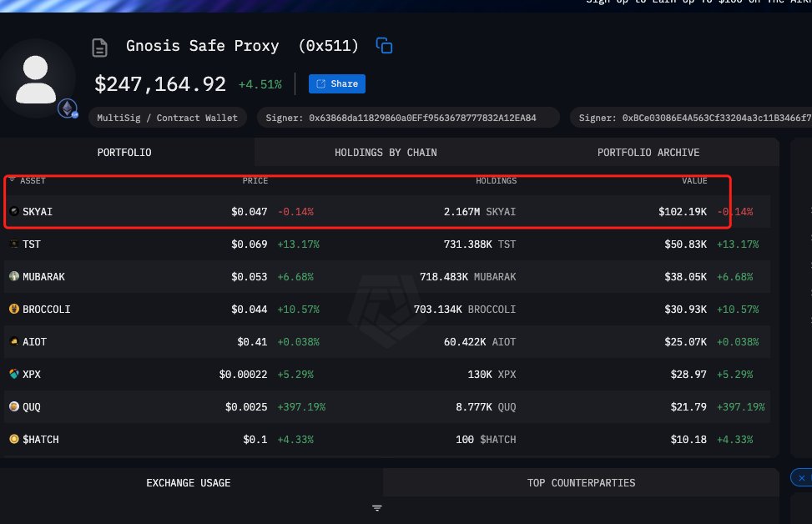
Task: Click $HATCH value $10.18
Action: click(688, 439)
